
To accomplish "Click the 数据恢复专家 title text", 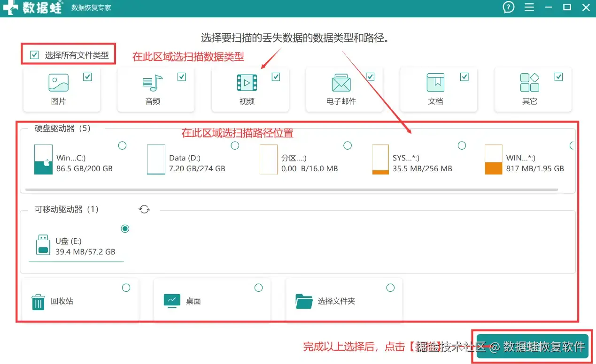I will (x=91, y=8).
